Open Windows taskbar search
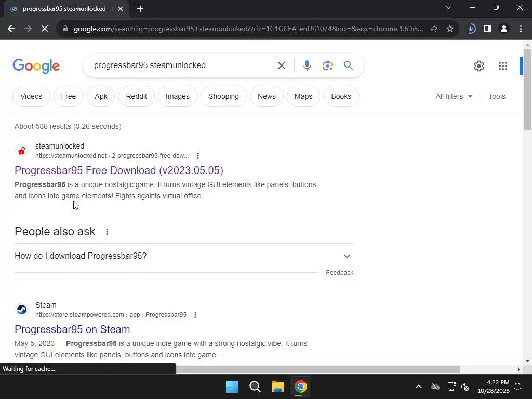The image size is (532, 399). point(255,387)
